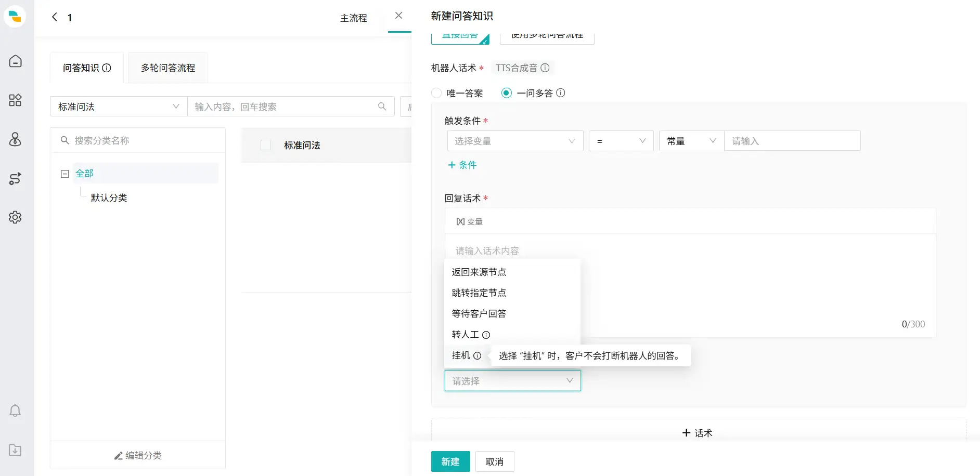This screenshot has height=476, width=980.
Task: Click info icon next to 问答知识
Action: [x=107, y=68]
